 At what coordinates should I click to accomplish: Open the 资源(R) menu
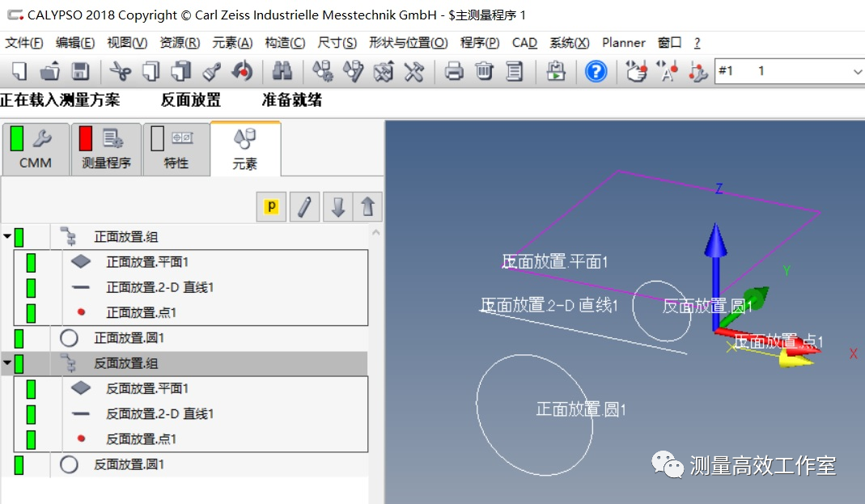coord(180,43)
